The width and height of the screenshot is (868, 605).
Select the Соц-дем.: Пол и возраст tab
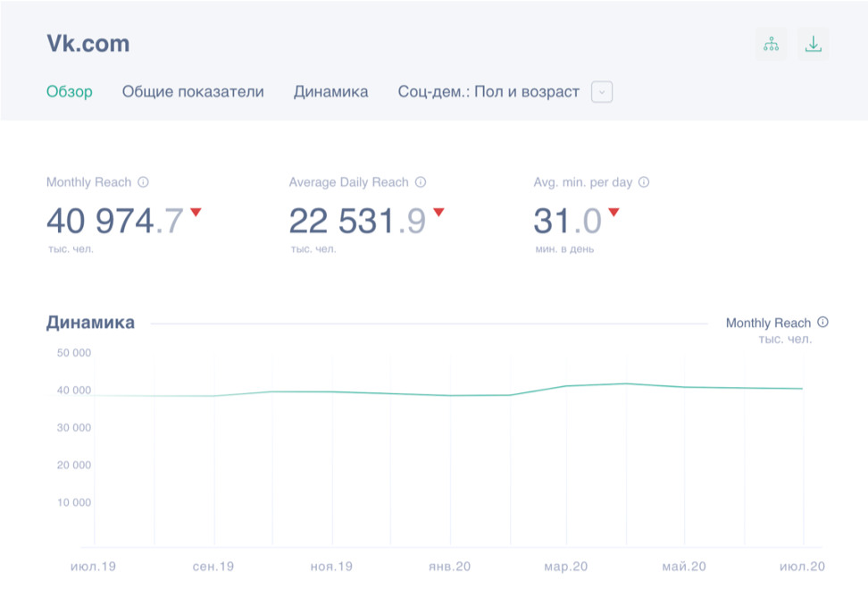(488, 91)
